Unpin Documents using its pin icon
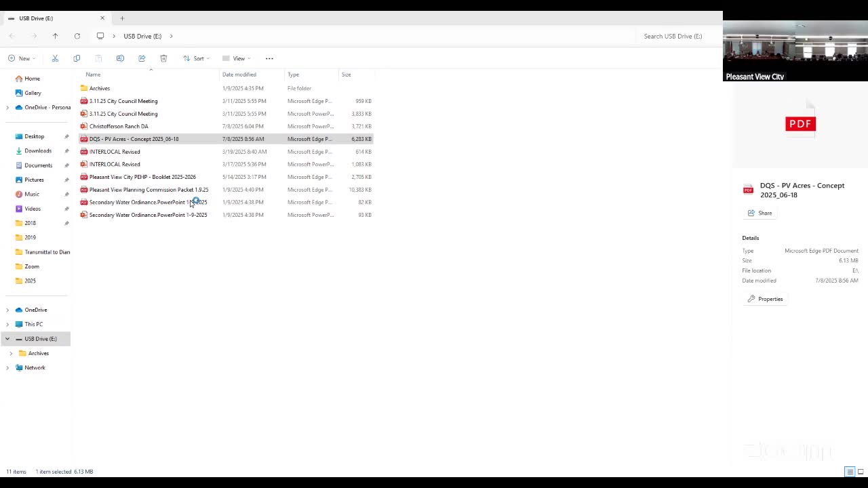 [66, 165]
